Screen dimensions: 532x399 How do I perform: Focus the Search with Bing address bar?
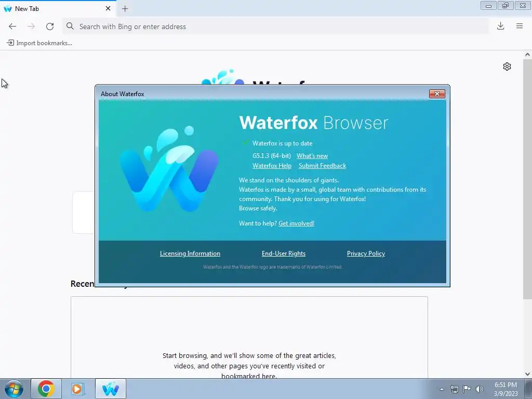[x=275, y=26]
